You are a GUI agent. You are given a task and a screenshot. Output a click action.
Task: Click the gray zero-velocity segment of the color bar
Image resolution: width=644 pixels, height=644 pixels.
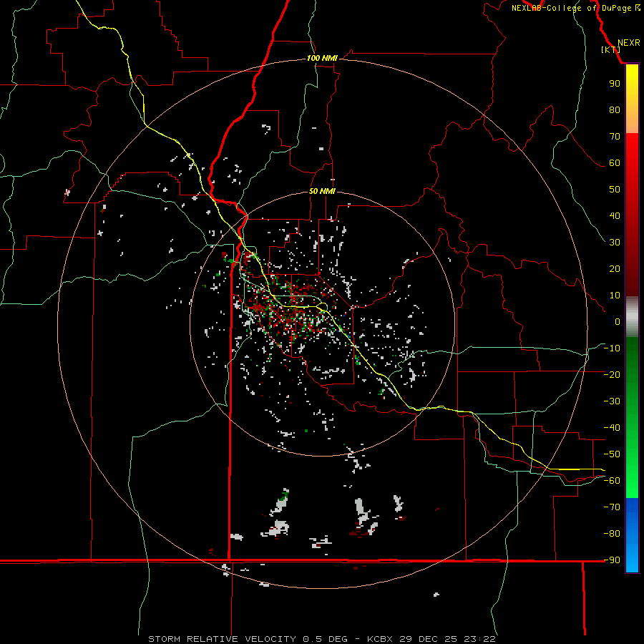click(632, 317)
